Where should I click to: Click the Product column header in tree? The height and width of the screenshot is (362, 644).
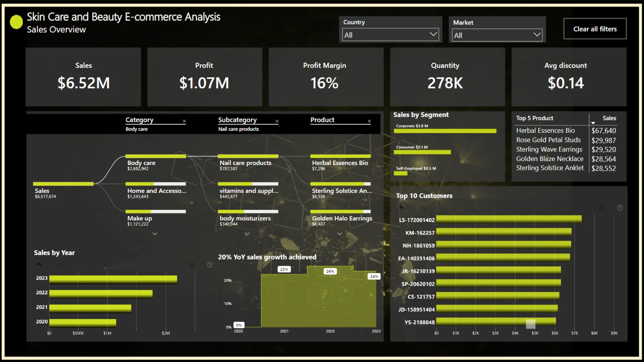(x=322, y=120)
